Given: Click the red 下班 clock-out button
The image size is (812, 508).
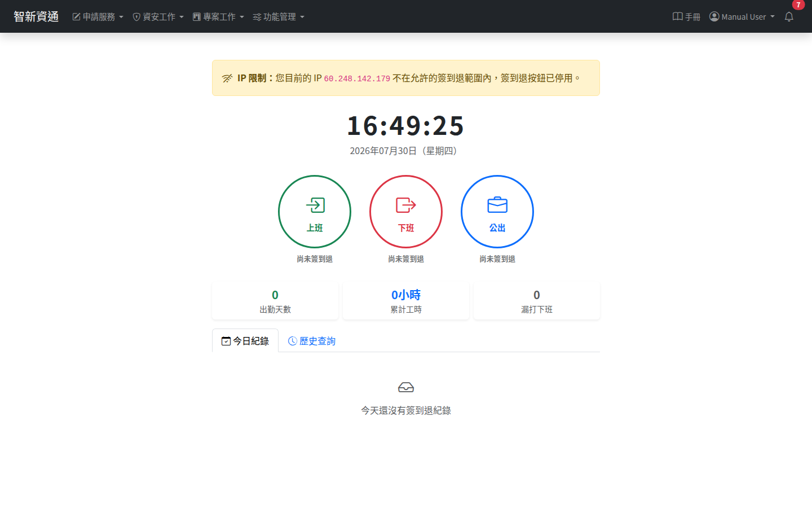Looking at the screenshot, I should point(406,212).
